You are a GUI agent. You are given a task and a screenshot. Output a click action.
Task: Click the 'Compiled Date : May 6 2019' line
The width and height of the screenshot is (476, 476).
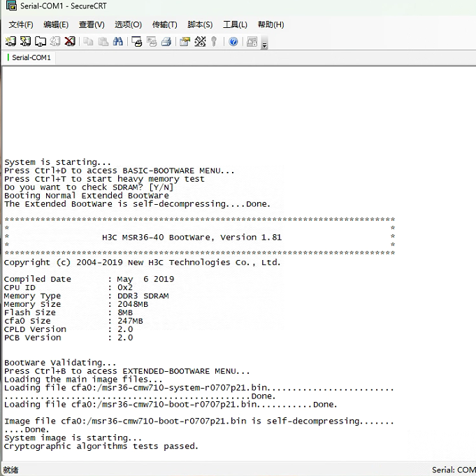coord(89,279)
